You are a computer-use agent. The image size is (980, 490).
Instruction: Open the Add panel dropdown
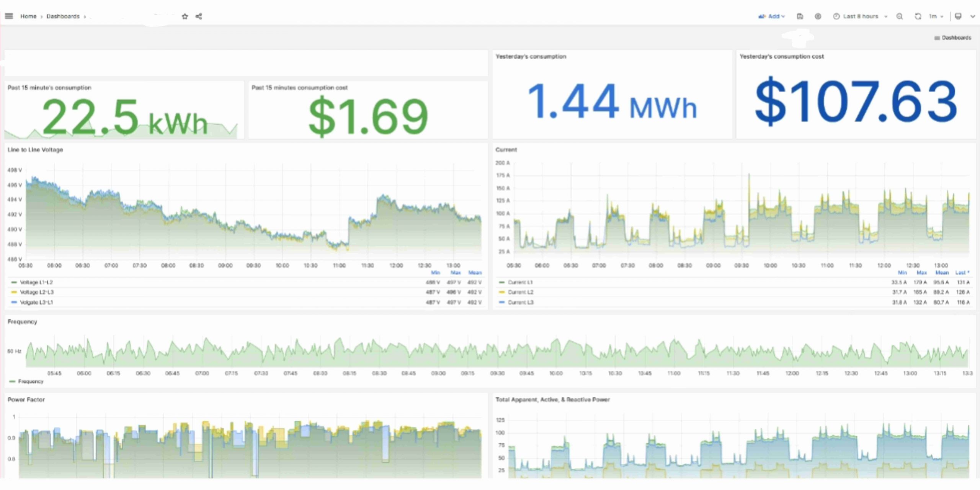(x=772, y=16)
